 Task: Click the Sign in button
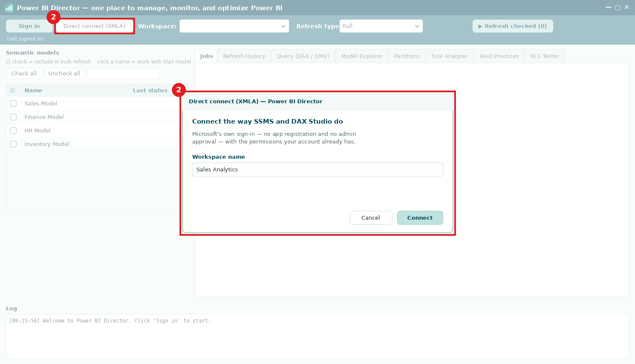click(x=29, y=26)
